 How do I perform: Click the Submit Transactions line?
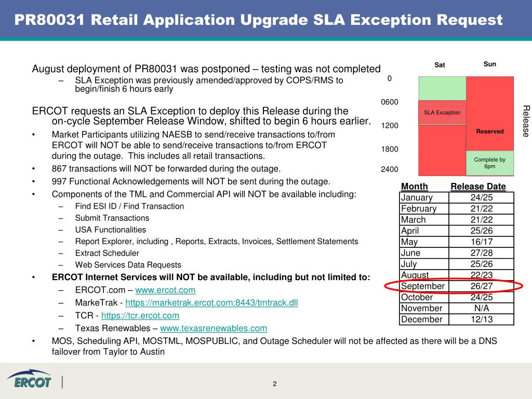pos(112,218)
